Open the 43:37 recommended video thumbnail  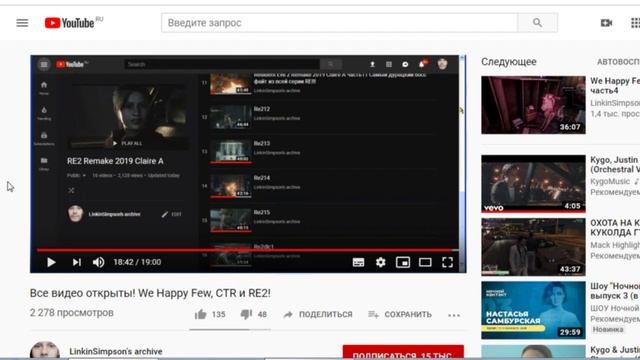coord(533,247)
